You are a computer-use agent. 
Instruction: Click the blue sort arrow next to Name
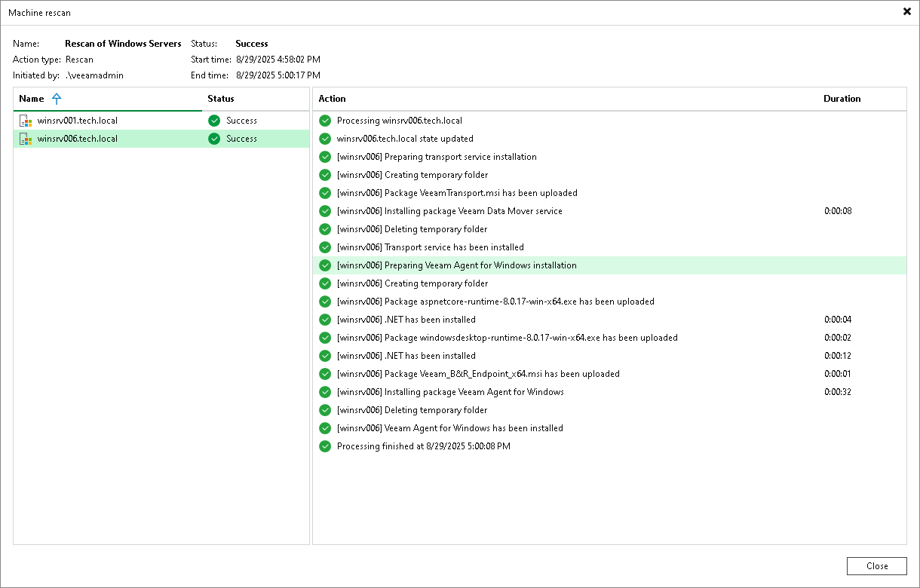click(57, 99)
